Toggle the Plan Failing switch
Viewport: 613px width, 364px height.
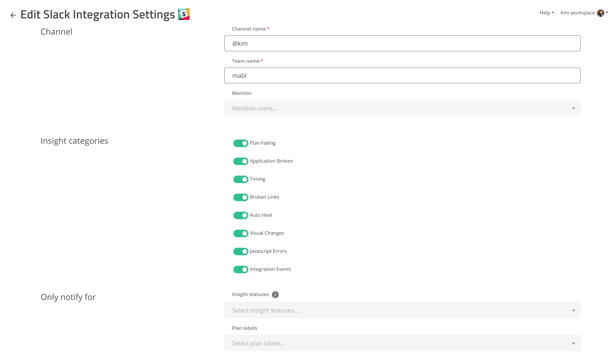[x=241, y=143]
